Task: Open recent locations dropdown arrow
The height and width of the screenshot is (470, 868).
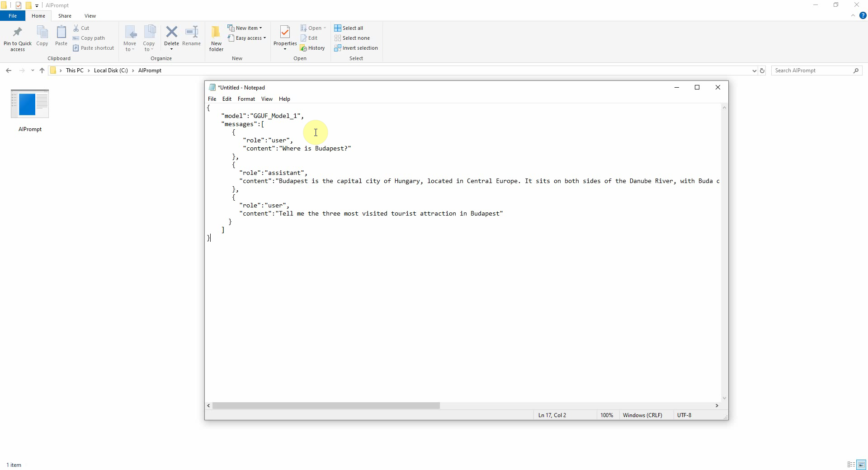Action: tap(32, 70)
